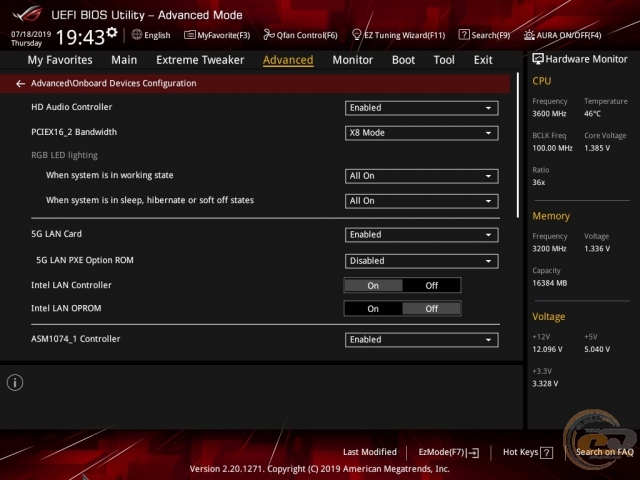Click the Hardware Monitor icon
Viewport: 640px width, 480px height.
[x=538, y=59]
